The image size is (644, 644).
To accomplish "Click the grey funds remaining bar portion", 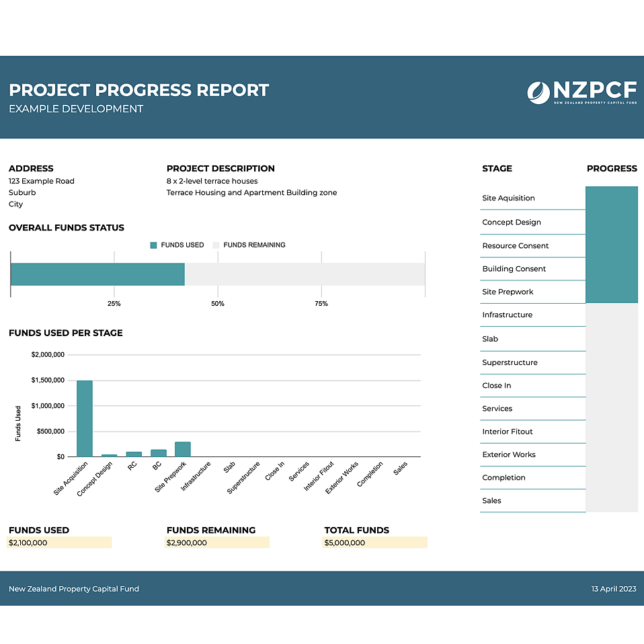I will [x=304, y=274].
